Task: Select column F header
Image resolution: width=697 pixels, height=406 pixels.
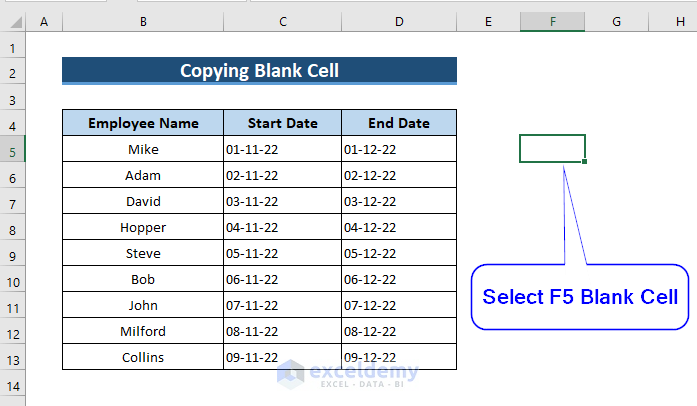Action: (553, 21)
